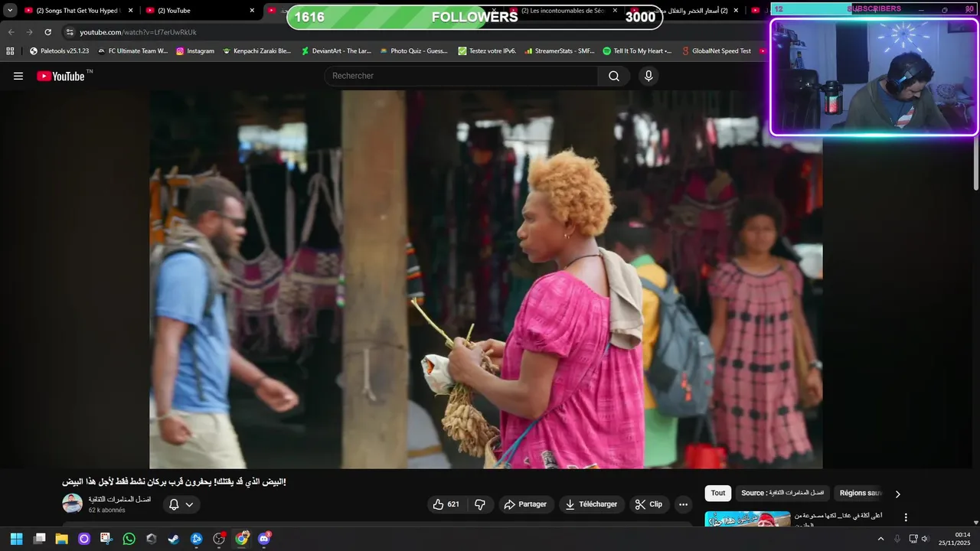The height and width of the screenshot is (551, 980).
Task: Switch to Chrome on the taskbar
Action: 242,539
